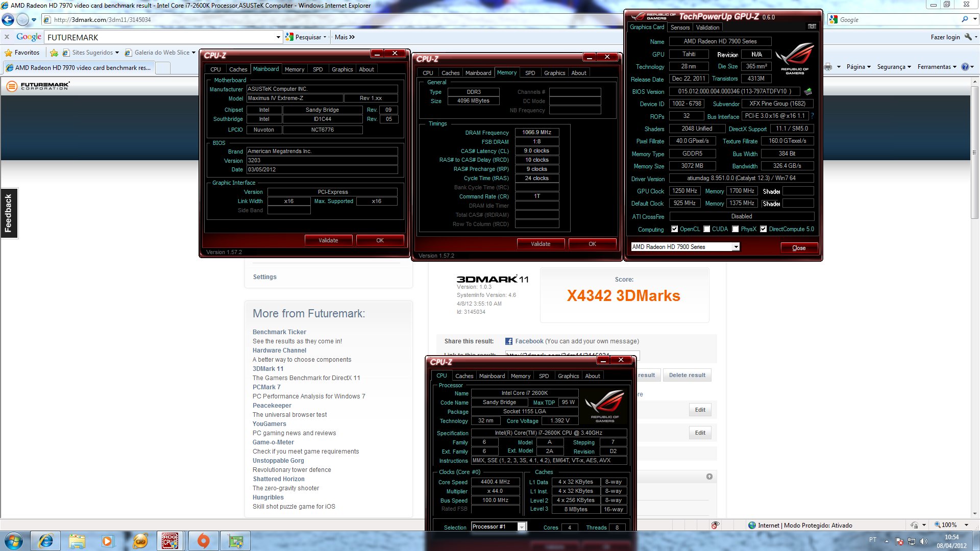Open the Internet Explorer help icon
This screenshot has height=551, width=980.
coord(965,67)
